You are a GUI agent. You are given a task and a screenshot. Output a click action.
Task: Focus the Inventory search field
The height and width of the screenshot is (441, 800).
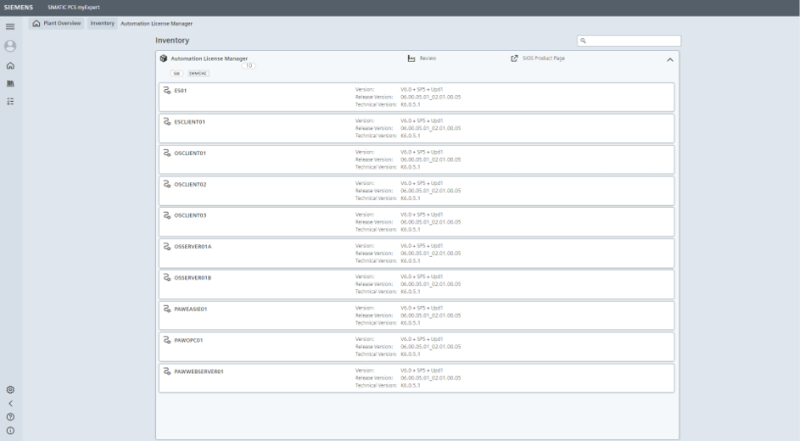click(x=634, y=41)
